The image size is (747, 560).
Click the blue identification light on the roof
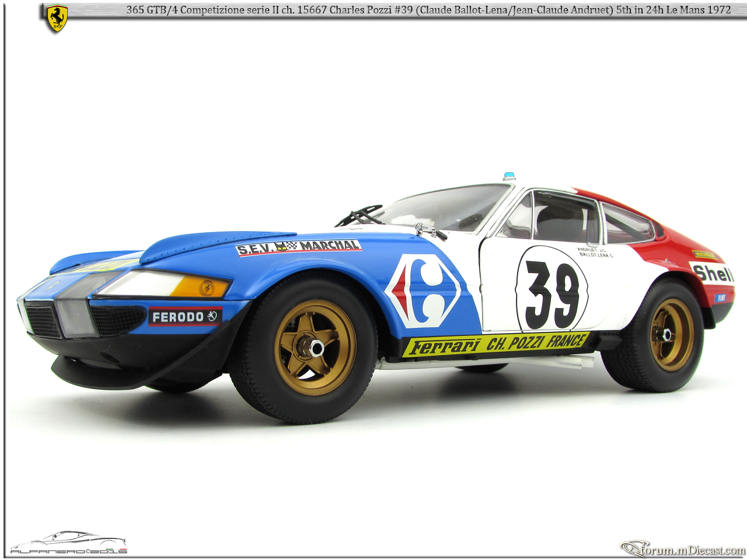tap(509, 176)
